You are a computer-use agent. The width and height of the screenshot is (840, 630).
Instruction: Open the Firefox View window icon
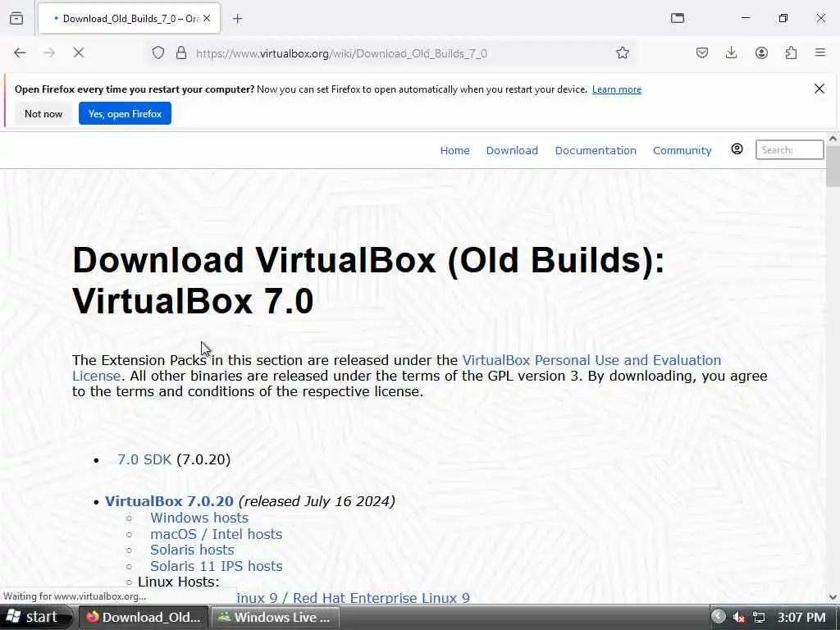(x=678, y=18)
